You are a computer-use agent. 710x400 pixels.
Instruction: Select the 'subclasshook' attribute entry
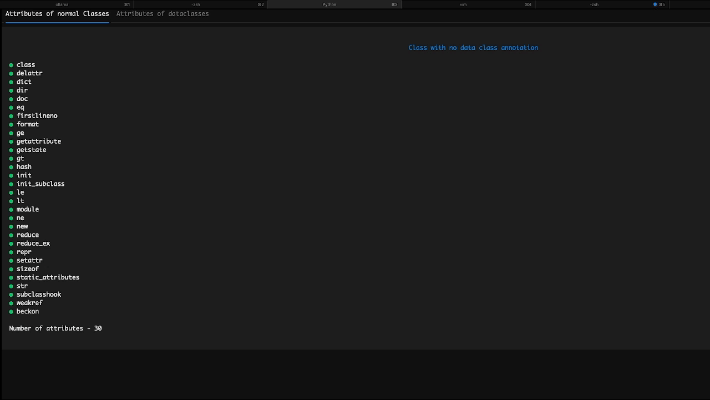(x=38, y=294)
